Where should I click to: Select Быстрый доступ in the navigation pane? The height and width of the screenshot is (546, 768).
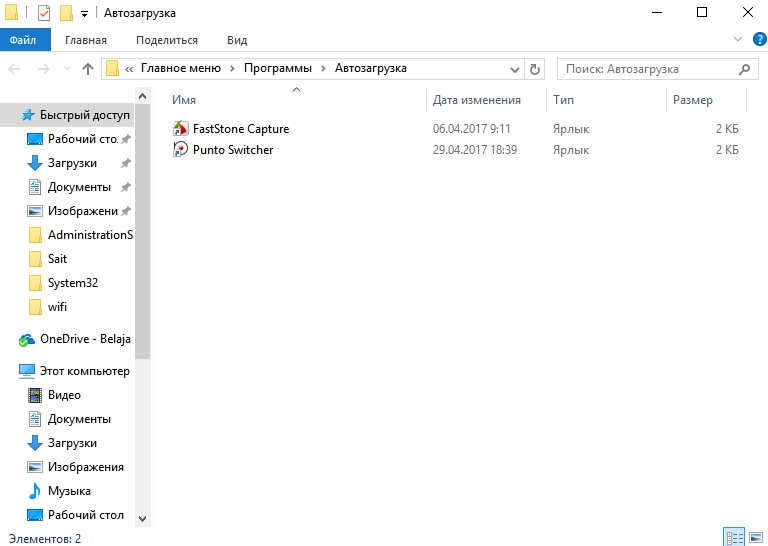(x=69, y=115)
